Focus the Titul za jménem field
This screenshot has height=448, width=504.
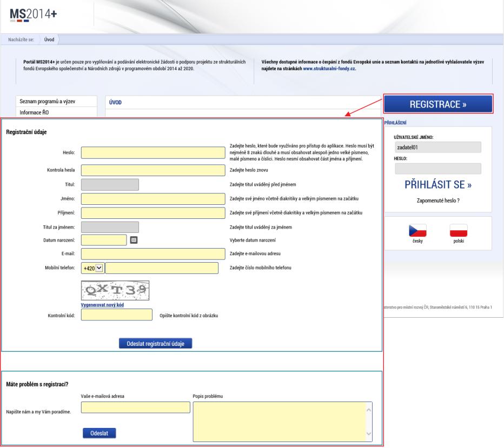[x=110, y=227]
